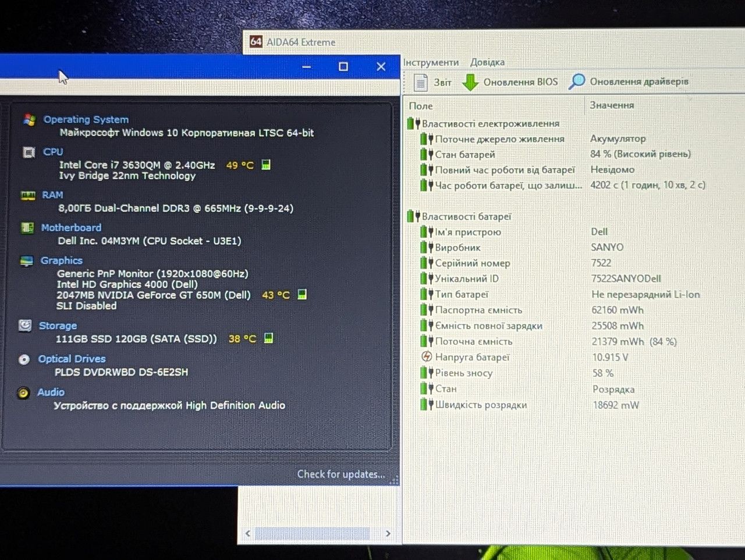
Task: Open the Довідка menu in AIDA64
Action: point(487,62)
